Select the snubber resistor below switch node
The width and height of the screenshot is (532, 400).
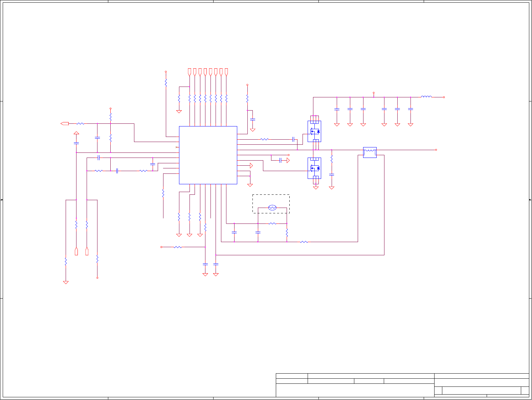tap(332, 159)
